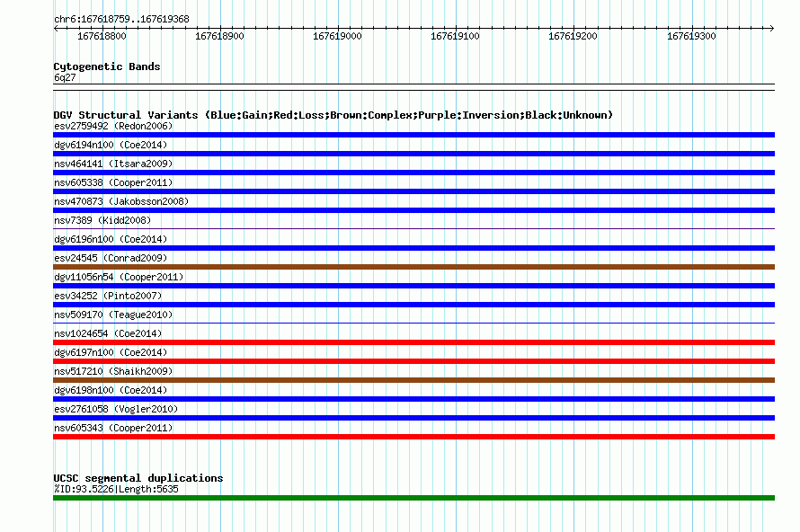Select the blue bar under dgv6194n100
Image resolution: width=800 pixels, height=532 pixels.
point(413,154)
